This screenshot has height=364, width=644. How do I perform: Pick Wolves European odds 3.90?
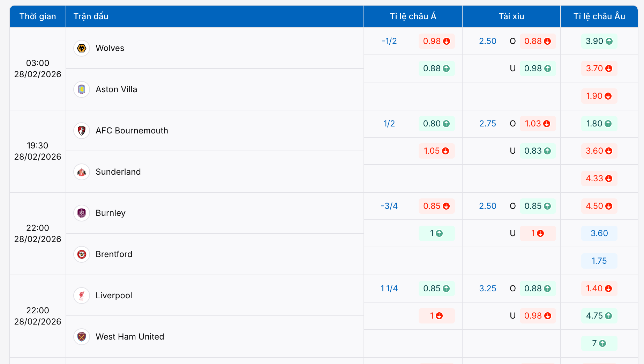pyautogui.click(x=599, y=41)
